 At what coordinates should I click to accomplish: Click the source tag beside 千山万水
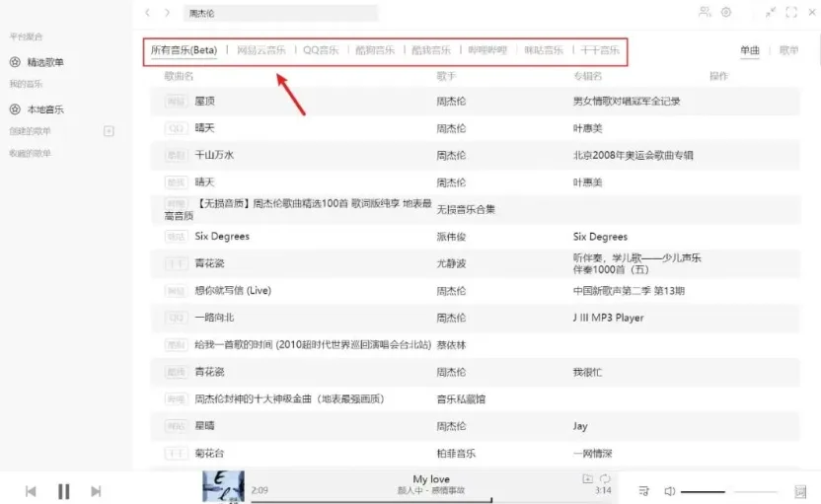(176, 155)
